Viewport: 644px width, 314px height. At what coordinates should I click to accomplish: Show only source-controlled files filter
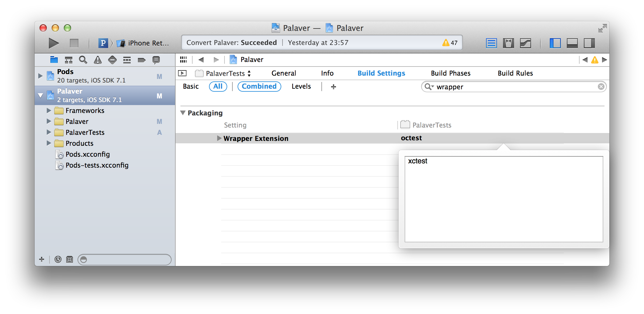pos(70,259)
